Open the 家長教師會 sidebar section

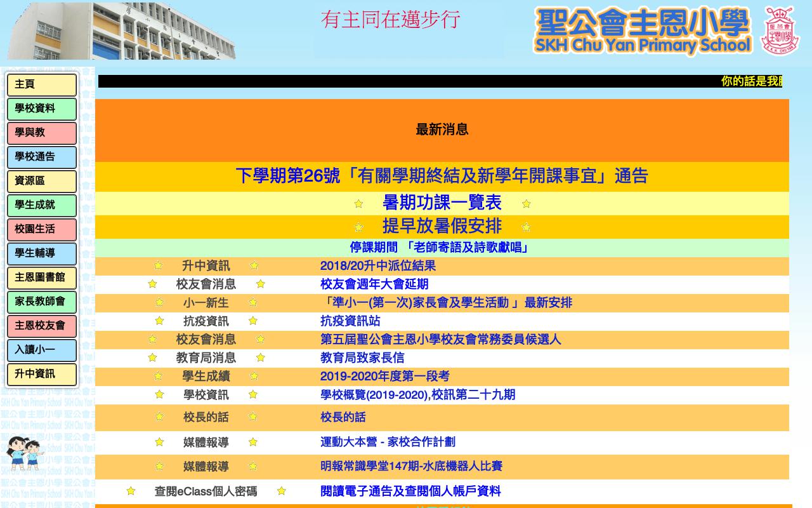coord(41,302)
